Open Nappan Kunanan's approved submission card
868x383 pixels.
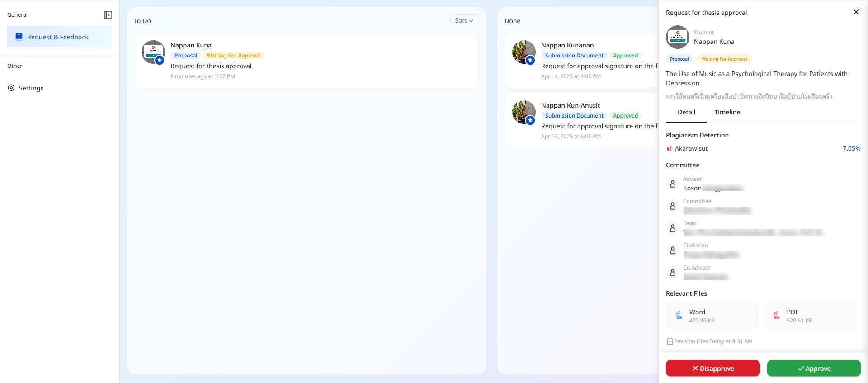click(x=581, y=60)
